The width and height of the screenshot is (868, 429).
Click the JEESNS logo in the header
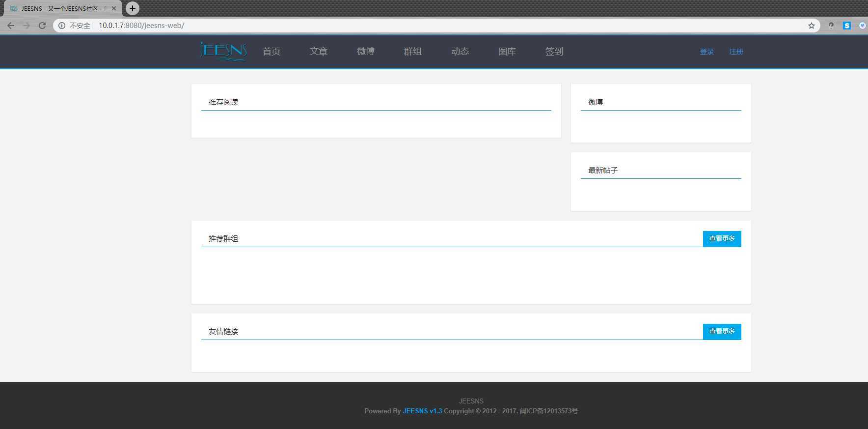pos(223,51)
